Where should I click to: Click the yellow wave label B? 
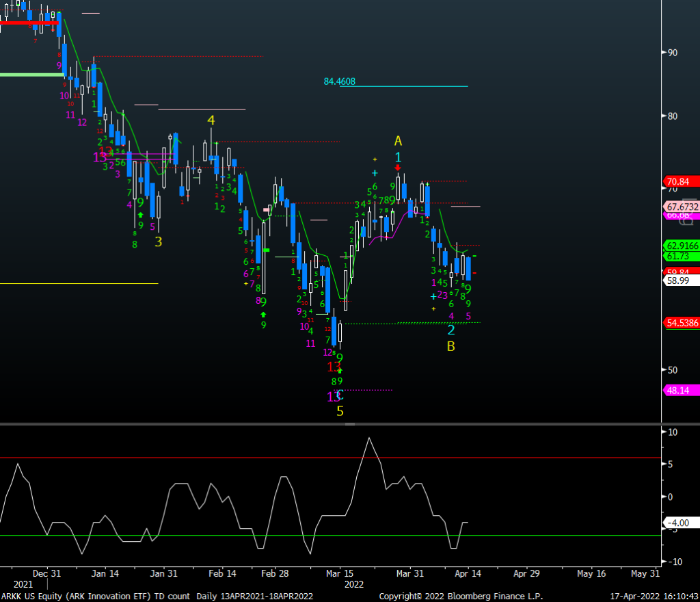451,346
